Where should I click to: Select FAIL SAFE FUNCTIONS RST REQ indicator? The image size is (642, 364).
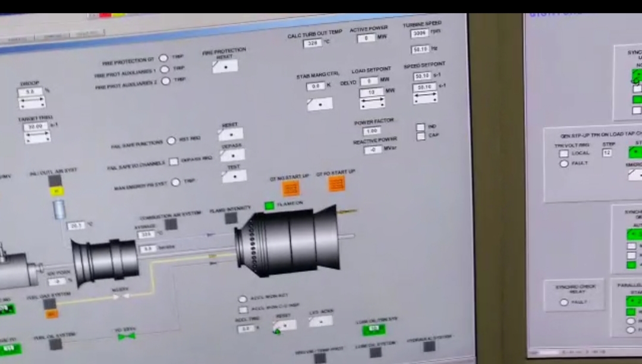[171, 141]
